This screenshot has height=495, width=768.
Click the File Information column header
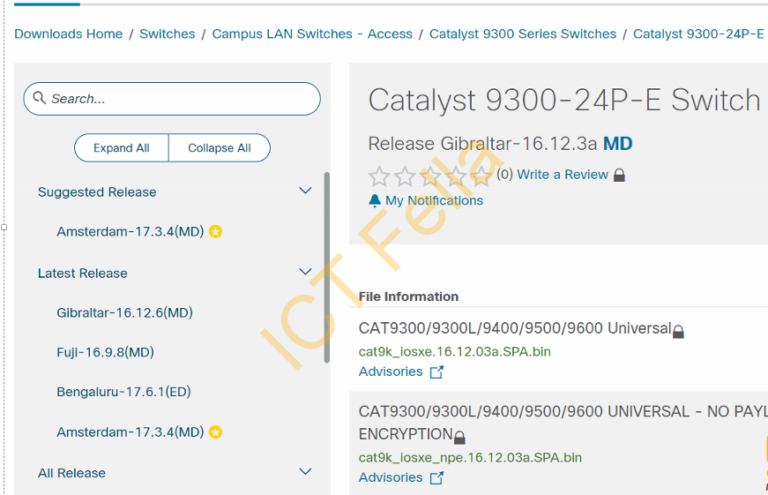[408, 297]
